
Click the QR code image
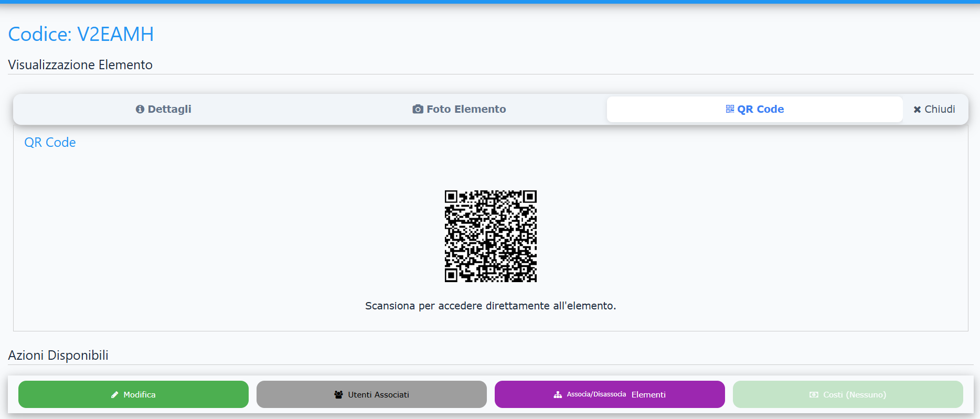[x=491, y=236]
